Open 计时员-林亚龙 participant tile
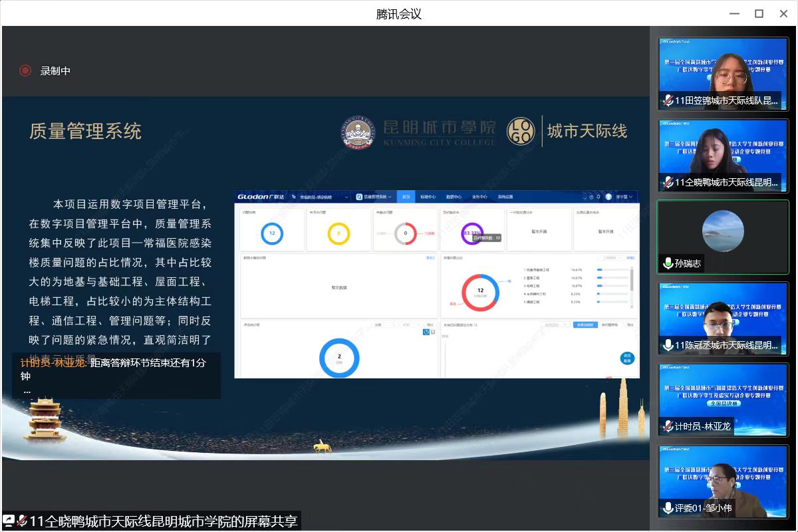Viewport: 798px width, 532px height. (x=723, y=400)
